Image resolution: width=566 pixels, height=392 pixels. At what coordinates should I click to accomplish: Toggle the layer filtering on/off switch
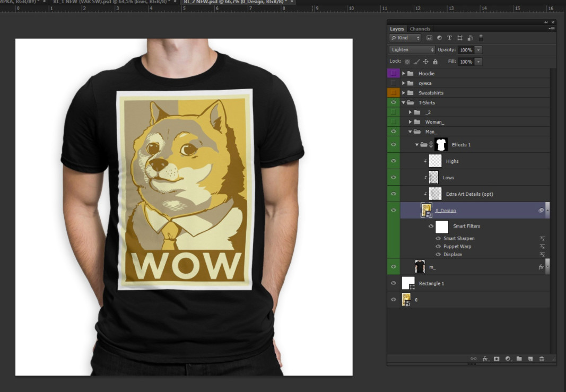coord(481,38)
